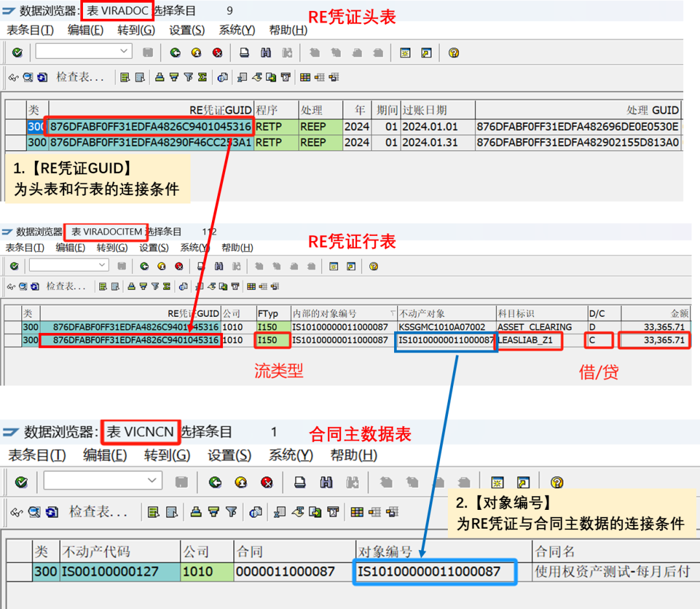The height and width of the screenshot is (609, 700).
Task: Open 设置(S) menu in VICNCN window
Action: [229, 455]
